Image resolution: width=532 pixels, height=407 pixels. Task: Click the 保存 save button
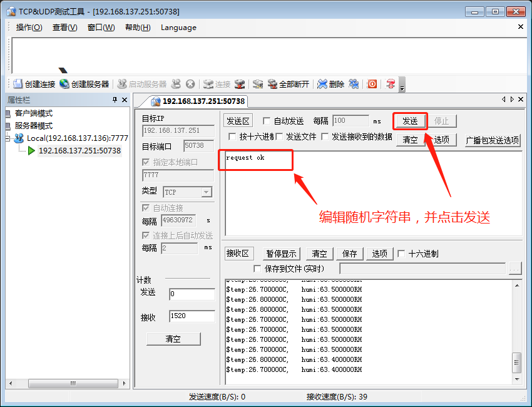tap(349, 254)
